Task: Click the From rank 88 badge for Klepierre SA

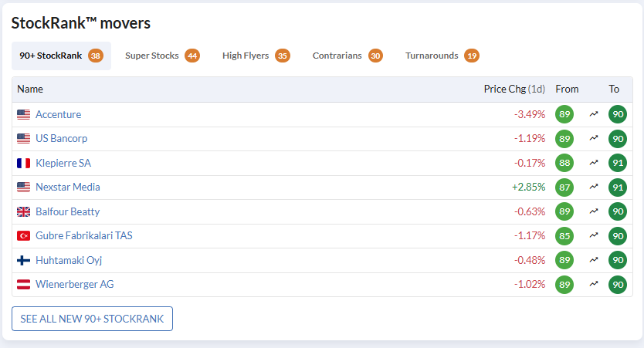Action: pyautogui.click(x=564, y=163)
